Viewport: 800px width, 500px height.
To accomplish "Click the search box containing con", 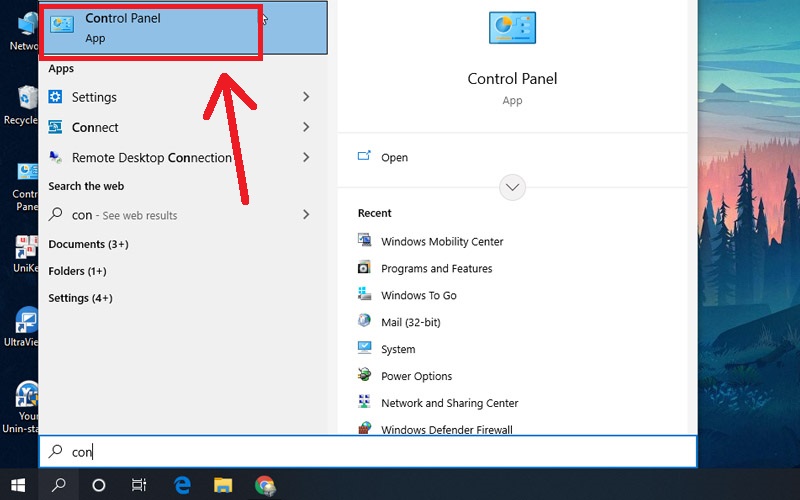I will click(368, 452).
